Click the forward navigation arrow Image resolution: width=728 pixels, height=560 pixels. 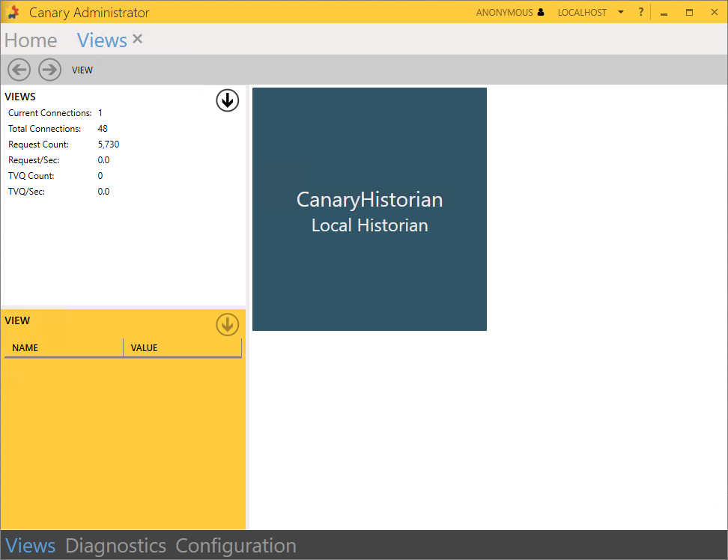tap(49, 70)
